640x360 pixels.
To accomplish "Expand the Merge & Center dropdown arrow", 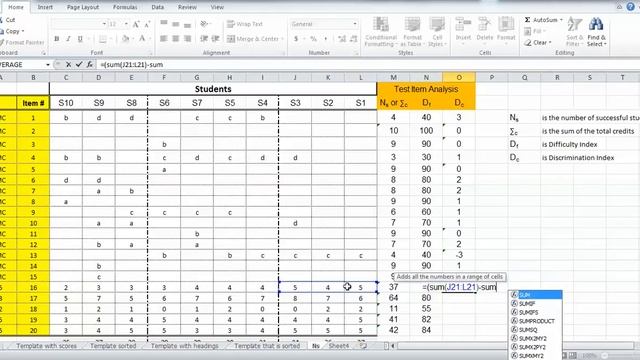I will point(282,39).
